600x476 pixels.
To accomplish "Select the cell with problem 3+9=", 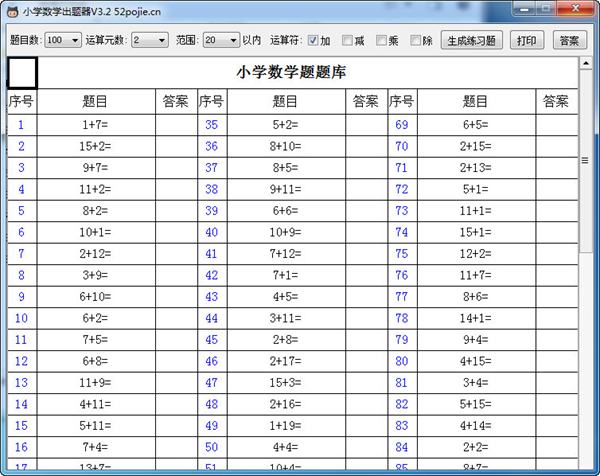I will click(96, 275).
